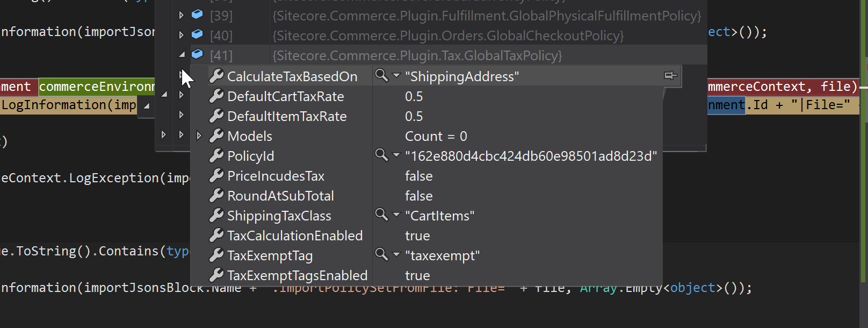Click the wrench icon beside PolicyId

tap(216, 156)
